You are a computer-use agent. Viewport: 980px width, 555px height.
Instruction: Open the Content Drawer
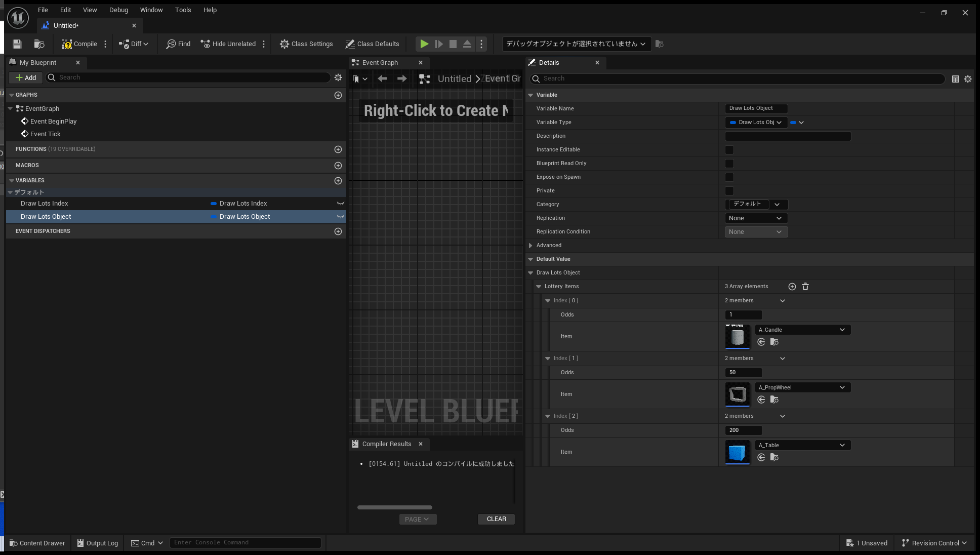(37, 543)
